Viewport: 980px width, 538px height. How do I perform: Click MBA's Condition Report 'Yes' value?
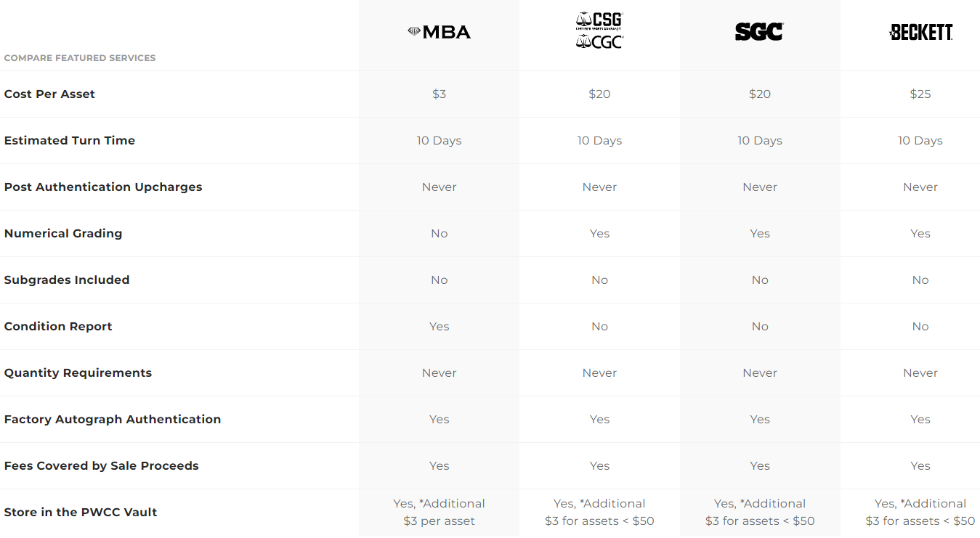pos(439,326)
